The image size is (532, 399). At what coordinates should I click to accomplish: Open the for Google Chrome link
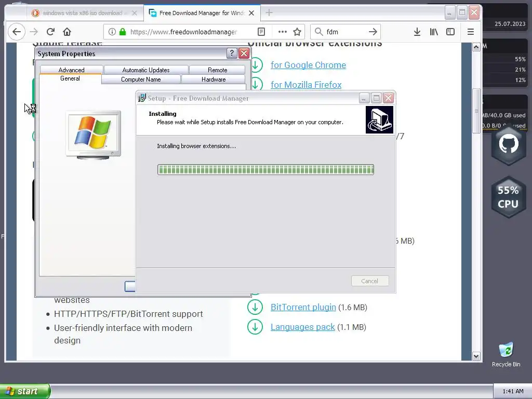pos(308,65)
